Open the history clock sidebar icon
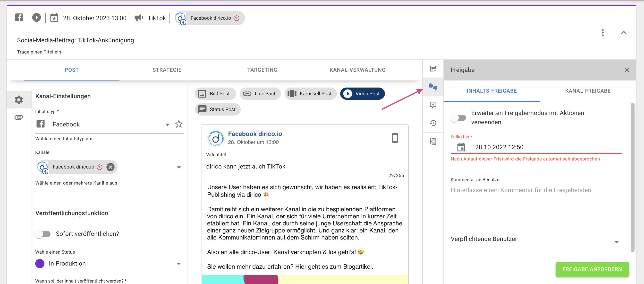 pyautogui.click(x=433, y=123)
